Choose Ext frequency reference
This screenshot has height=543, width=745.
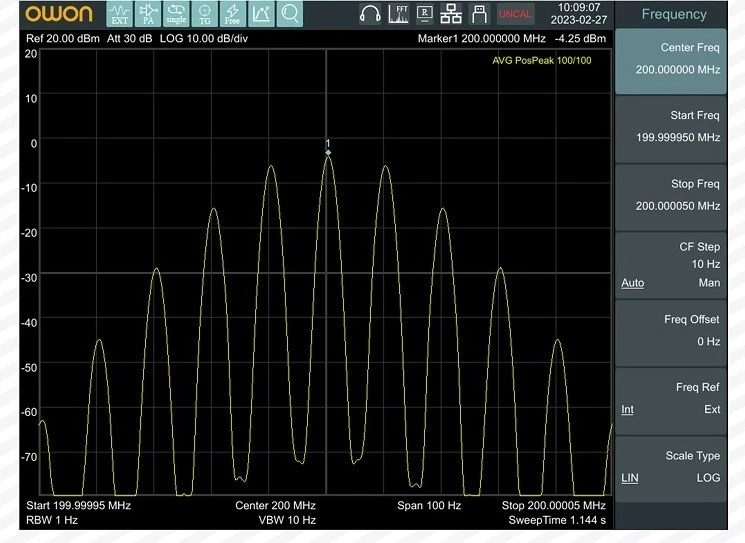712,410
